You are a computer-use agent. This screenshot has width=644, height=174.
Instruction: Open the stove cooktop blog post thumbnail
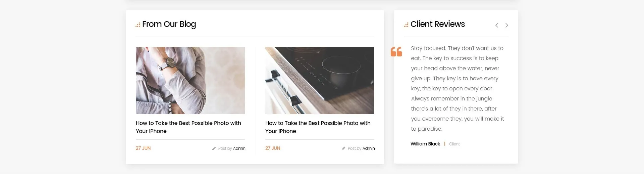click(x=320, y=81)
